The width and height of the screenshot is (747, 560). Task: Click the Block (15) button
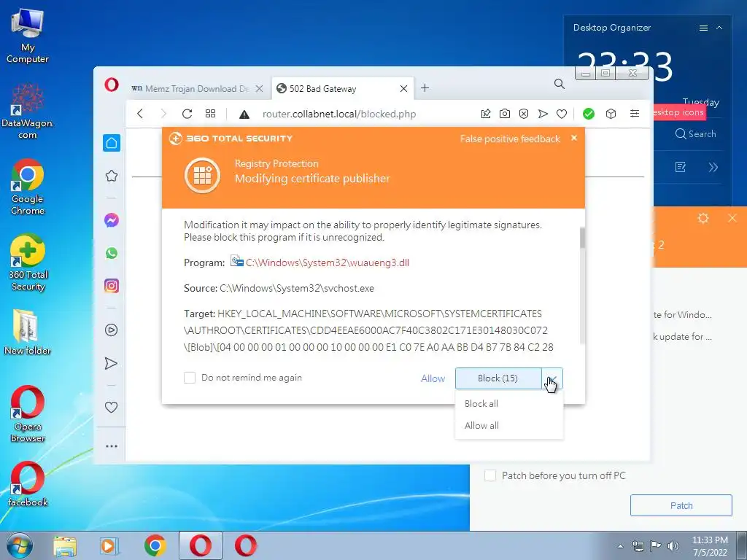(x=498, y=378)
